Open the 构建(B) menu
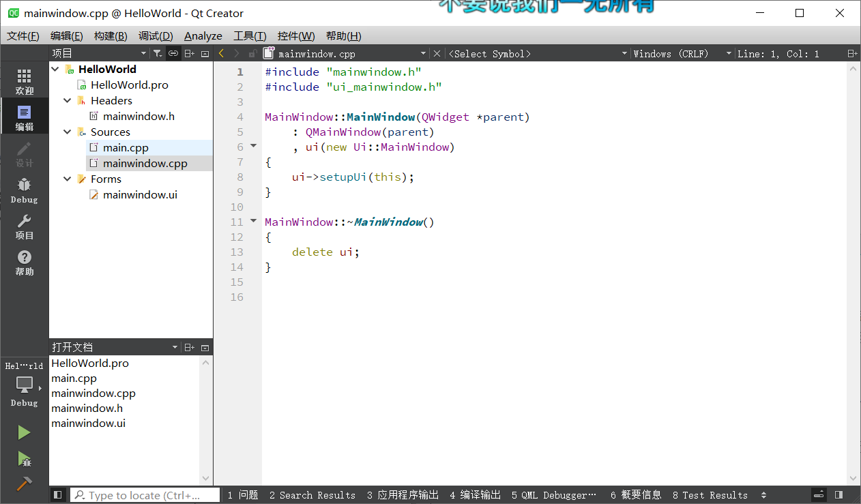Image resolution: width=861 pixels, height=504 pixels. click(x=111, y=35)
